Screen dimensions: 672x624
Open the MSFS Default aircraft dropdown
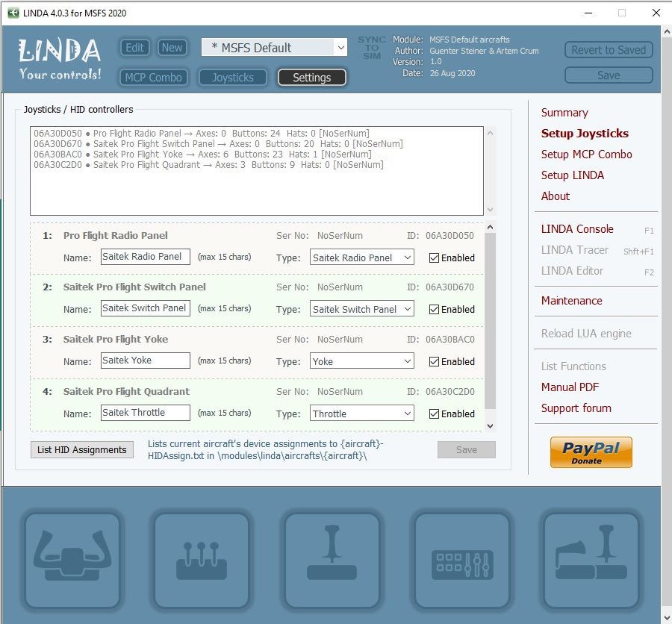click(274, 48)
